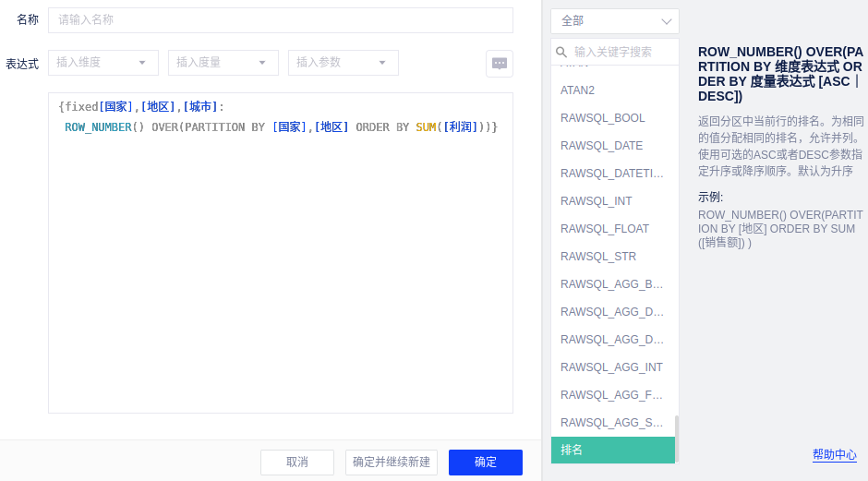The width and height of the screenshot is (868, 481).
Task: Click 确定并继续新建 button
Action: pyautogui.click(x=392, y=463)
